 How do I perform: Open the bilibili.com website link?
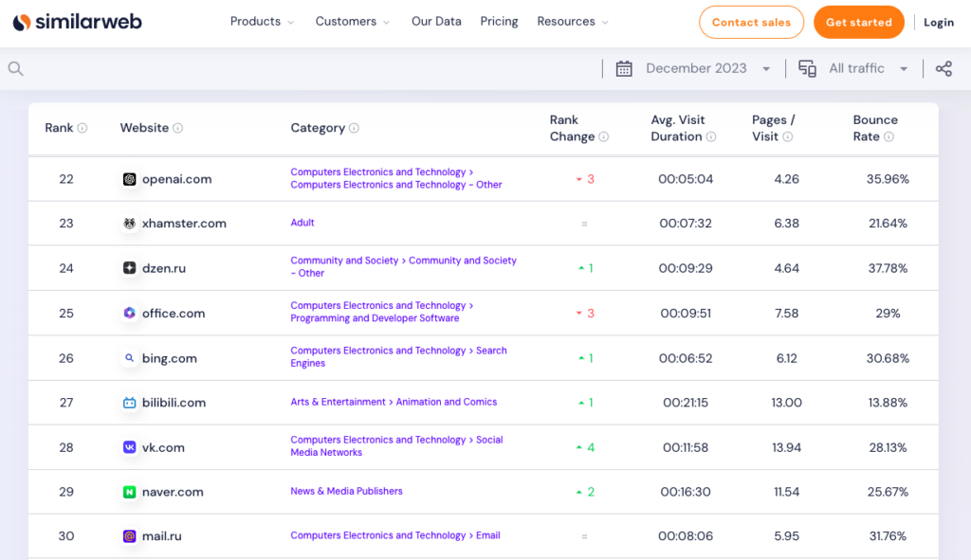(x=174, y=403)
